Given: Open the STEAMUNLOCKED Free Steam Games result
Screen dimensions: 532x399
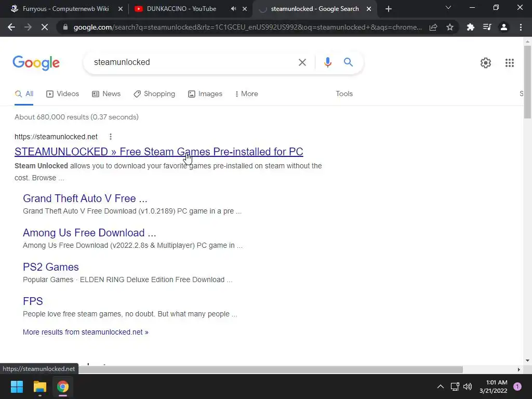Looking at the screenshot, I should (159, 152).
